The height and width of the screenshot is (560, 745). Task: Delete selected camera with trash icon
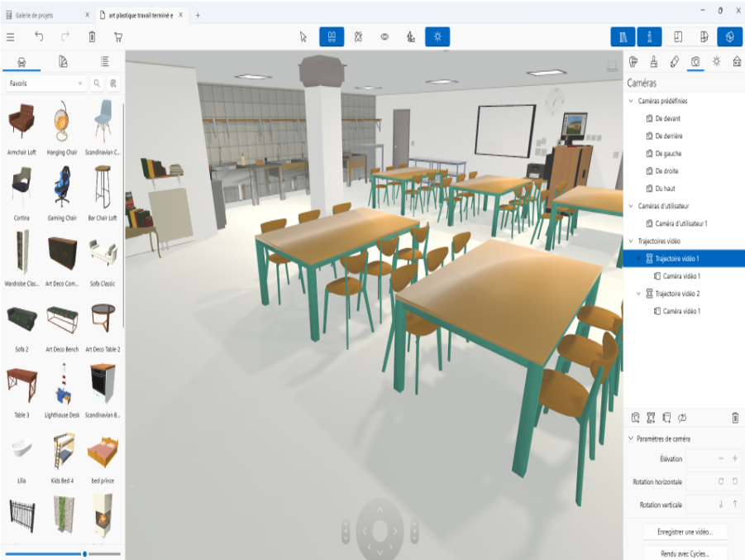(x=735, y=418)
